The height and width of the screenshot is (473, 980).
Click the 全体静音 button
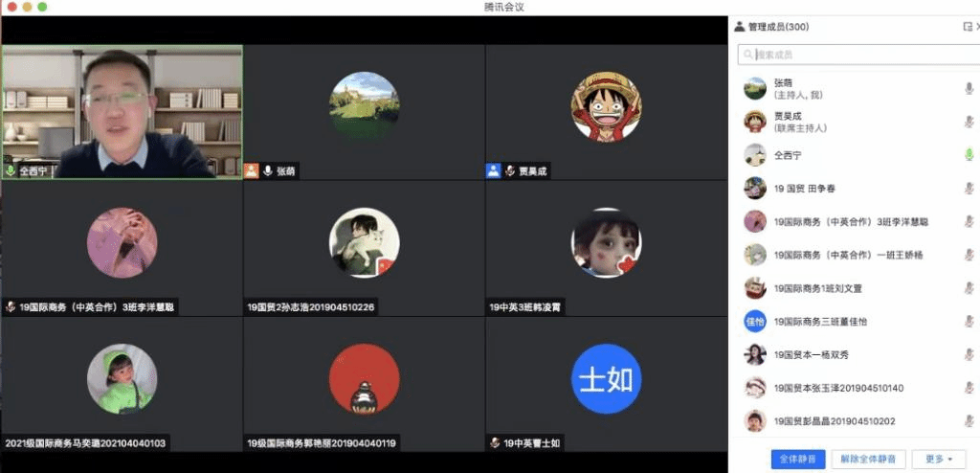[797, 459]
